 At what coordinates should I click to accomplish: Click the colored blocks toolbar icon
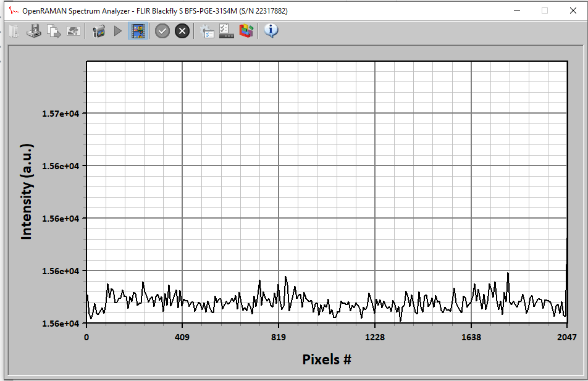click(246, 31)
